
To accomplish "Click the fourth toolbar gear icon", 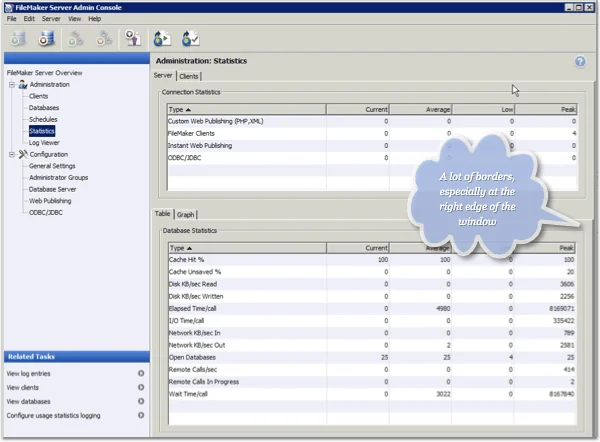I will 104,39.
